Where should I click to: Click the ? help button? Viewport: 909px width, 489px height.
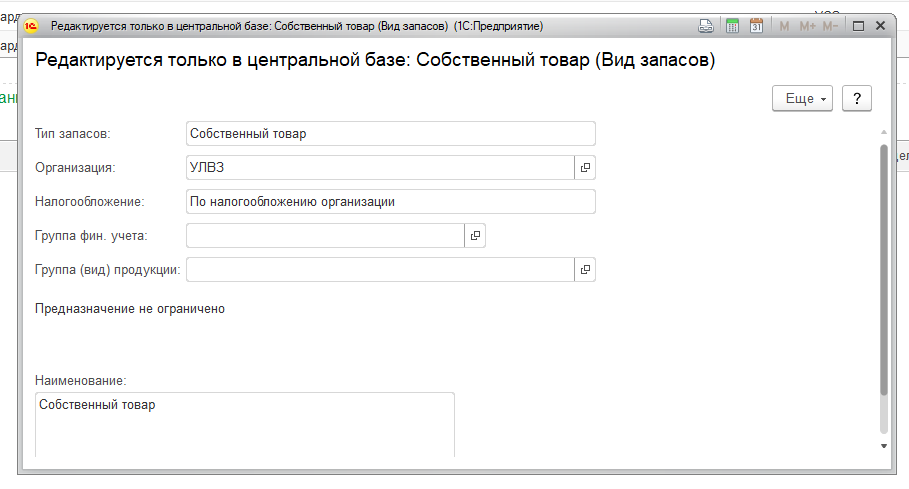click(x=857, y=98)
